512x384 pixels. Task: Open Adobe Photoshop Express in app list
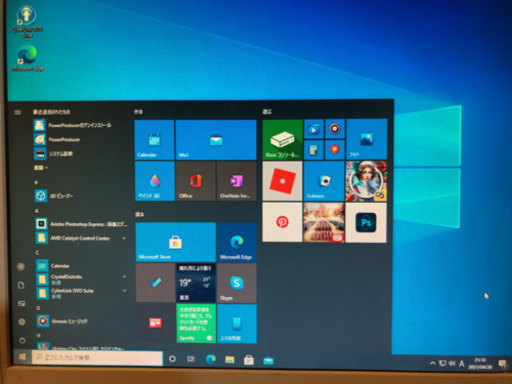81,224
